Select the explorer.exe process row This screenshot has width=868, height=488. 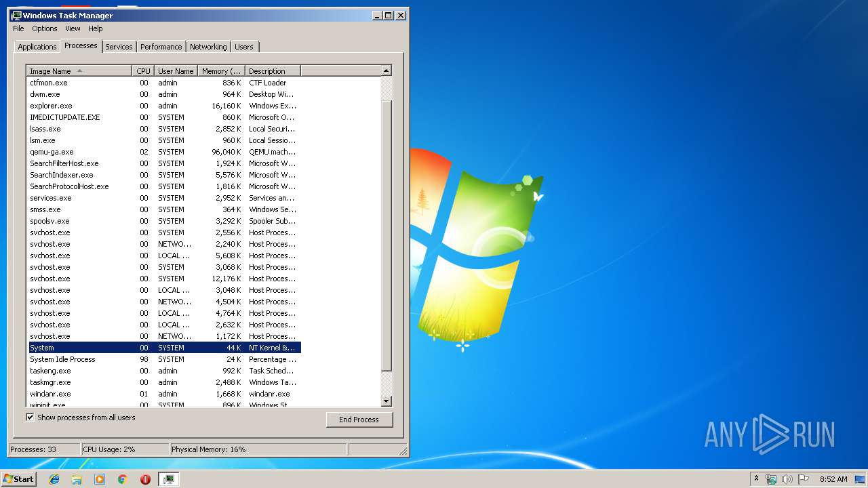163,106
